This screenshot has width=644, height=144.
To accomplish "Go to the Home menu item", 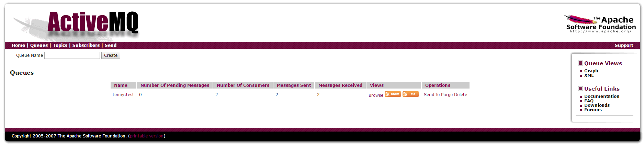I will 18,45.
